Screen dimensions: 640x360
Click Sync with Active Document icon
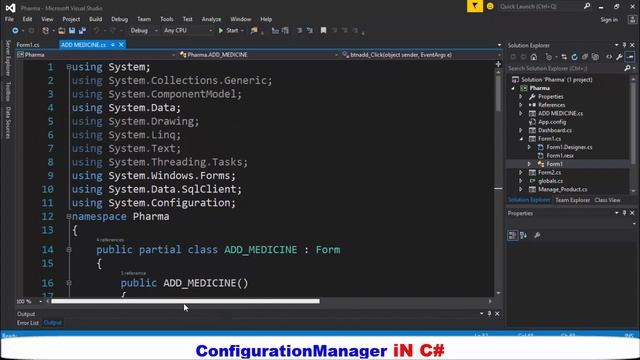pos(564,57)
